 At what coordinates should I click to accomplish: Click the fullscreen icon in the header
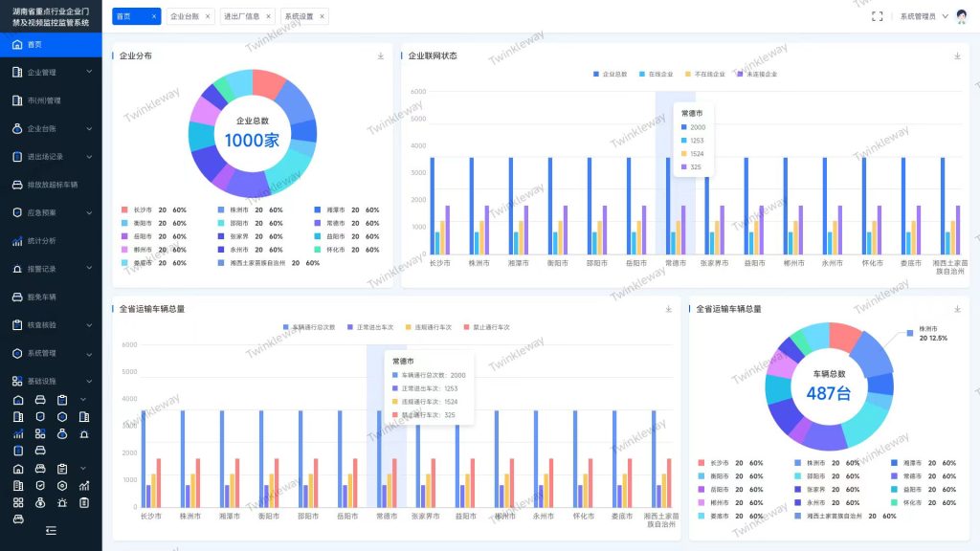coord(877,16)
